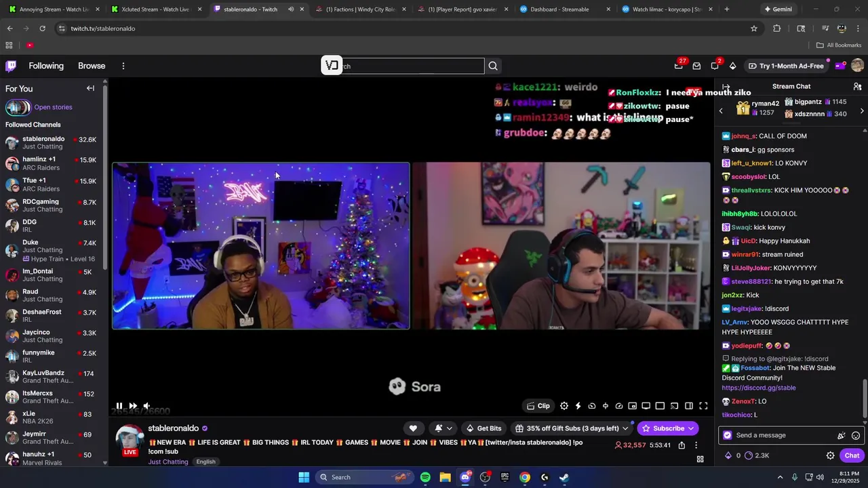The width and height of the screenshot is (868, 488).
Task: Click Open stories in sidebar
Action: (53, 107)
